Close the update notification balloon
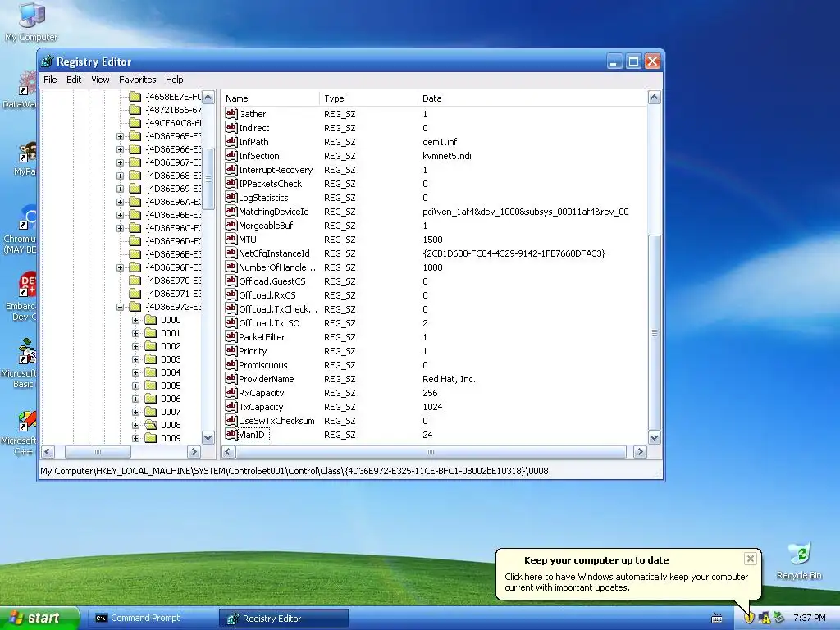The height and width of the screenshot is (630, 840). [750, 559]
